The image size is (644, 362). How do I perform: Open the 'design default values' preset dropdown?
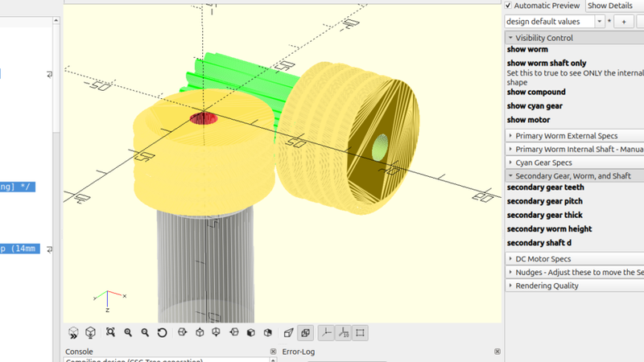coord(601,22)
